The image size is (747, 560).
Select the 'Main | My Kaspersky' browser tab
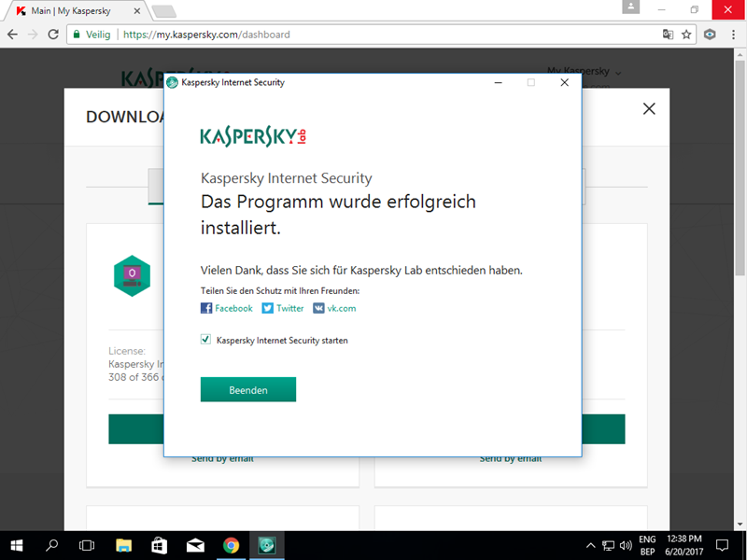click(75, 10)
